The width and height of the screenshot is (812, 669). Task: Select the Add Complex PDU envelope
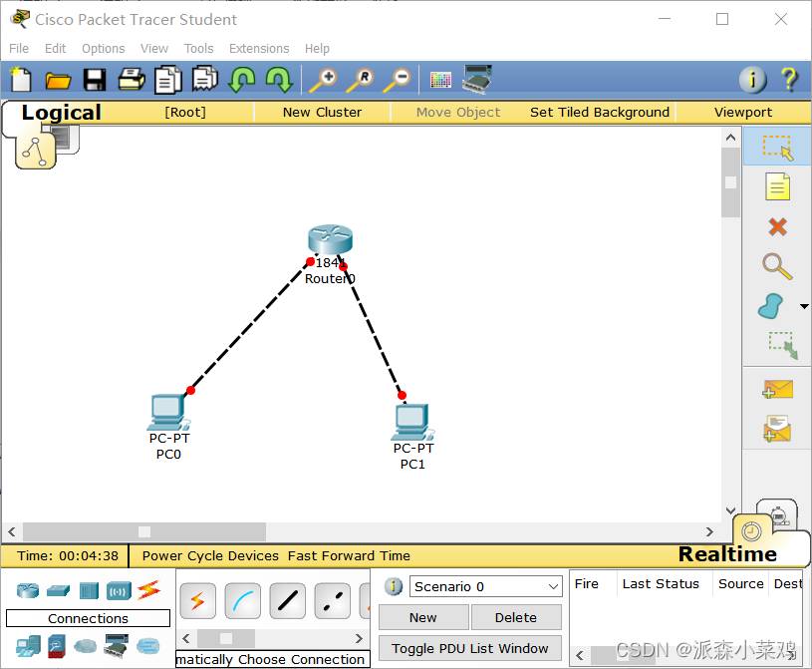pos(777,429)
